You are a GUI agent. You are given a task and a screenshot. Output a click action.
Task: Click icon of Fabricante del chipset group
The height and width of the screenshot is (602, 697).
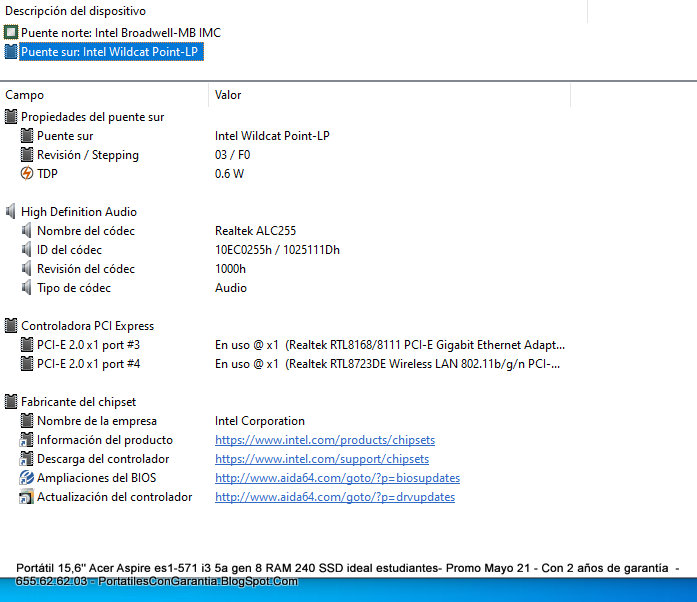[x=11, y=402]
